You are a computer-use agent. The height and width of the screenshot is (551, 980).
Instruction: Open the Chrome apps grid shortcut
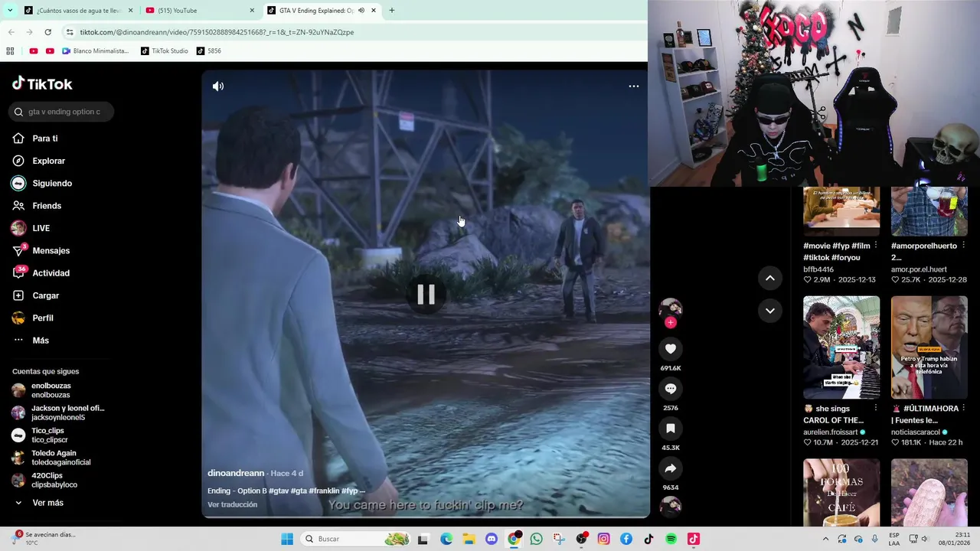pos(10,51)
